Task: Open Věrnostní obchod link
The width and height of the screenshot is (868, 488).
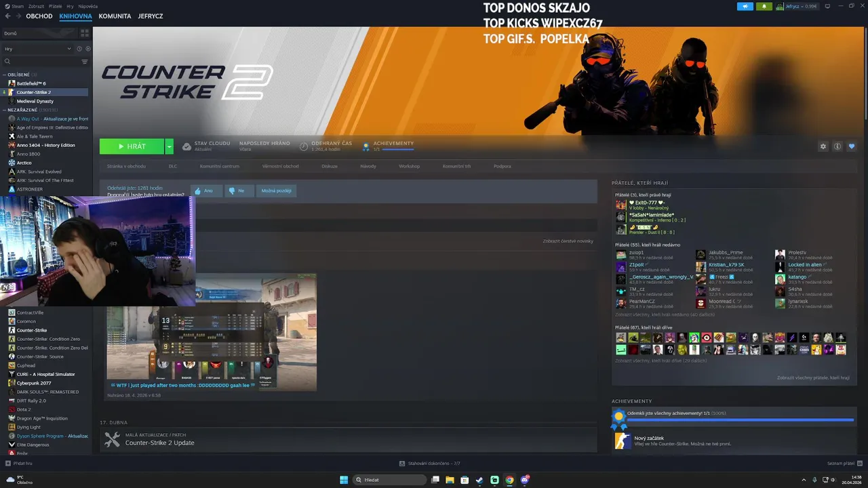Action: coord(281,166)
